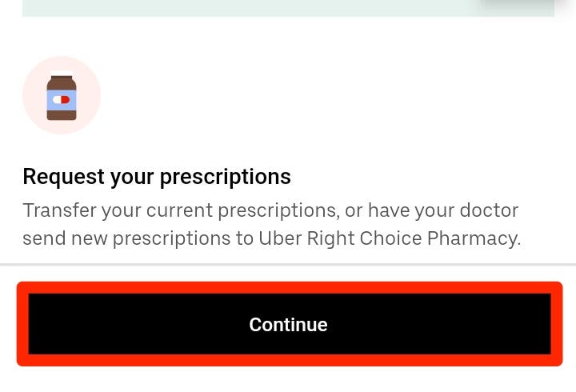
Task: Click the blank area below Continue button
Action: 288,380
